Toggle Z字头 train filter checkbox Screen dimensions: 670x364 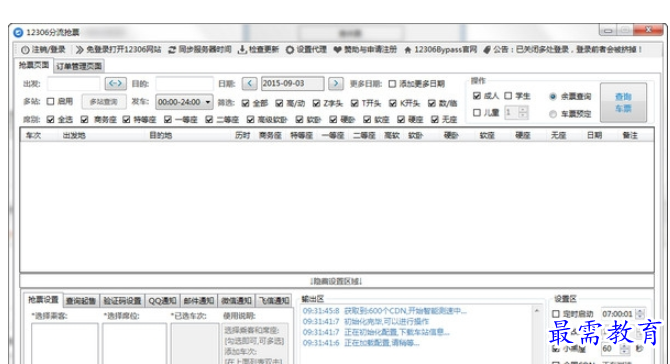tap(316, 103)
